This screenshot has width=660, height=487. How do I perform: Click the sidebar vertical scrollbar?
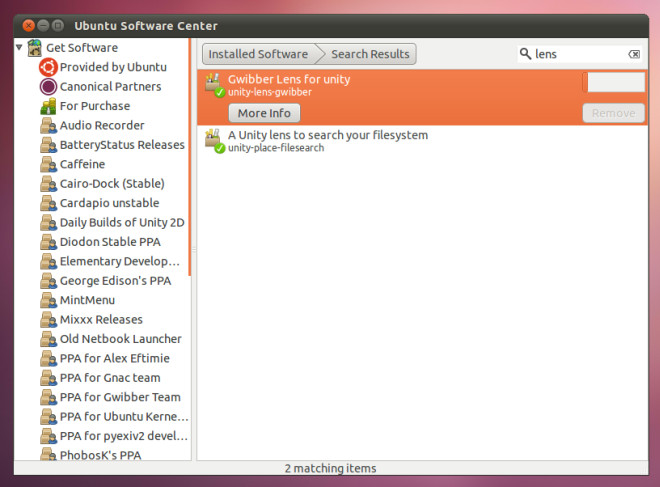click(189, 158)
